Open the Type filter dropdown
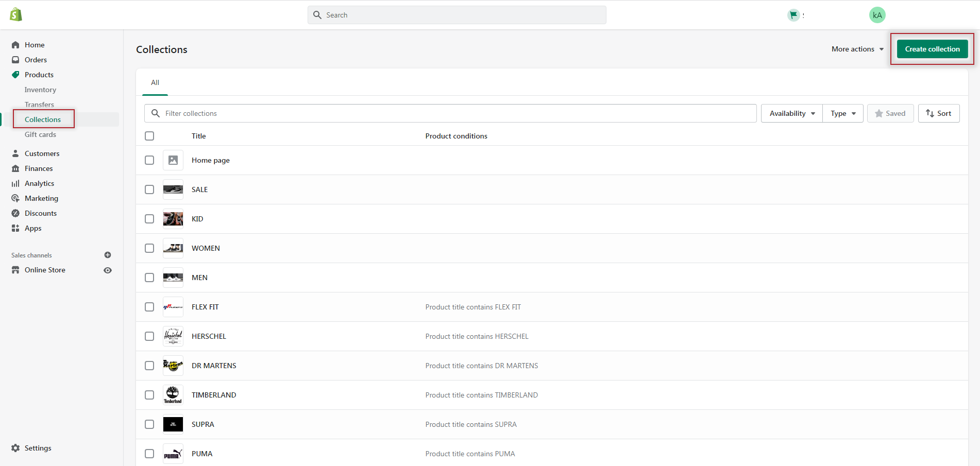Viewport: 980px width, 466px height. pyautogui.click(x=843, y=113)
